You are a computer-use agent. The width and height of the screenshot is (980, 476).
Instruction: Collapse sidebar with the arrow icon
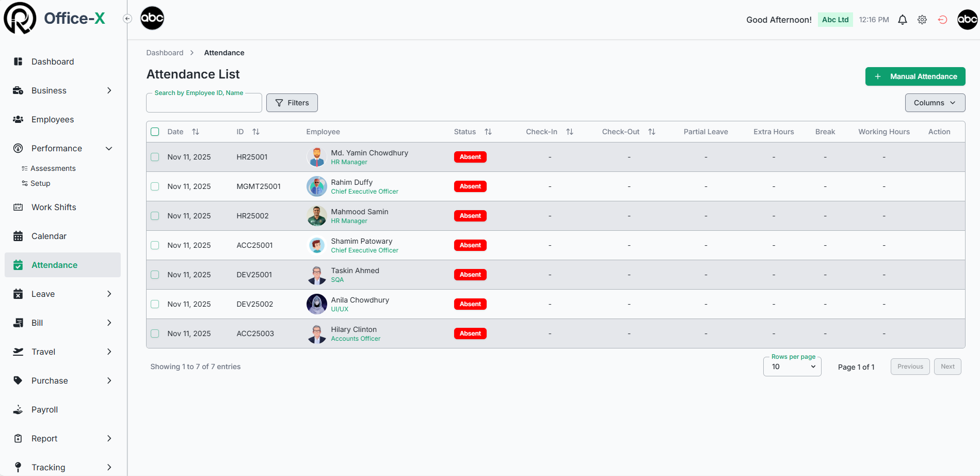coord(127,19)
